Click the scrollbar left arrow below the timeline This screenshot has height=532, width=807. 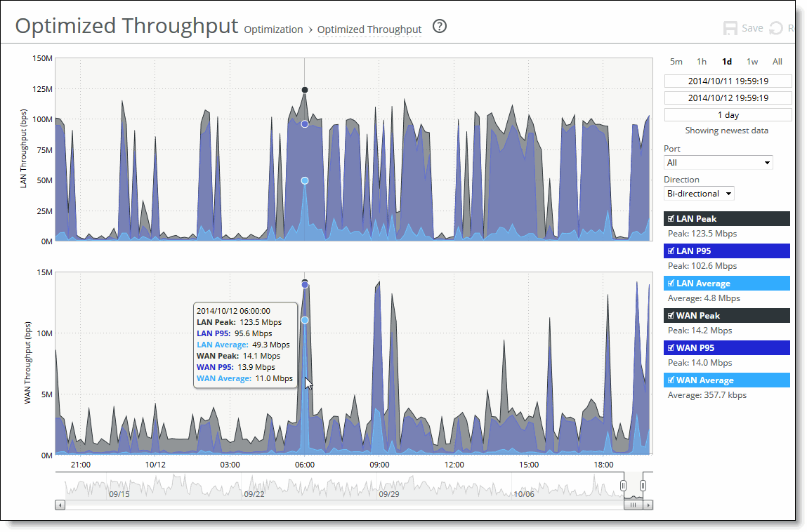(60, 505)
